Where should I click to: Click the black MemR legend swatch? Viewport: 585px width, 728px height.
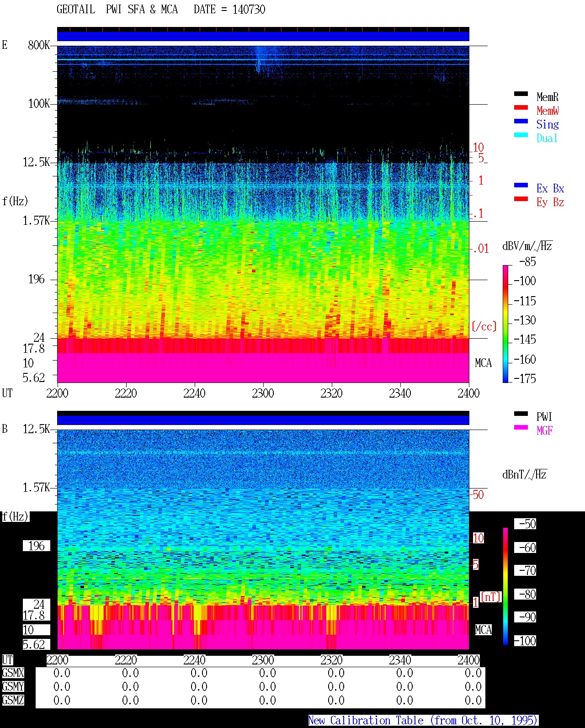point(521,94)
